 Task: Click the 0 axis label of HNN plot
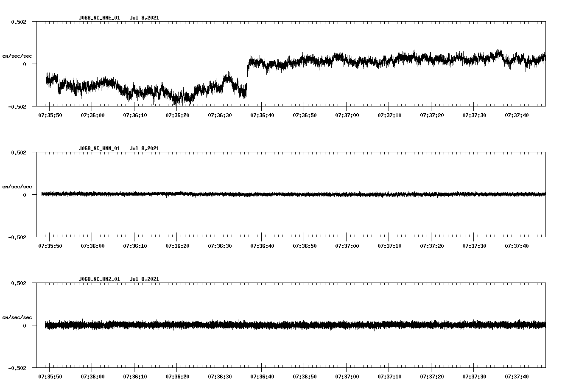pos(25,195)
